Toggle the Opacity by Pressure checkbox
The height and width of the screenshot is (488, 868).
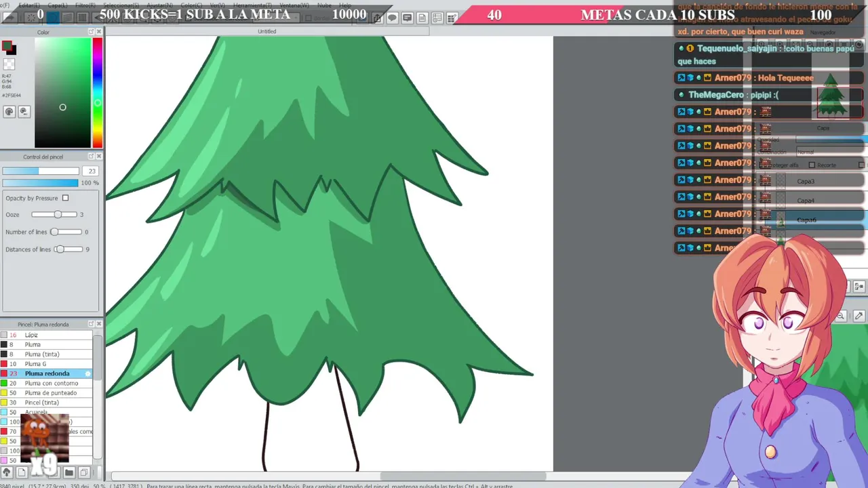65,198
